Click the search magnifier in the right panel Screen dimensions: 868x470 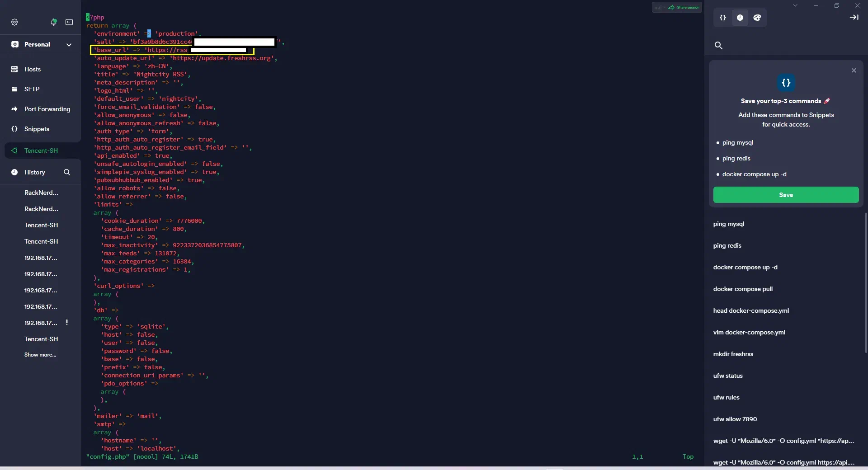[x=718, y=45]
